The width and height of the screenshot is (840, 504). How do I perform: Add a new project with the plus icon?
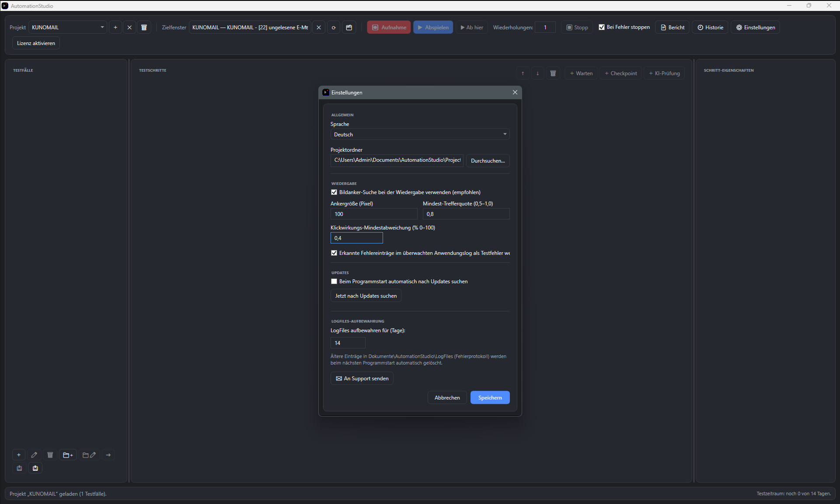click(115, 27)
